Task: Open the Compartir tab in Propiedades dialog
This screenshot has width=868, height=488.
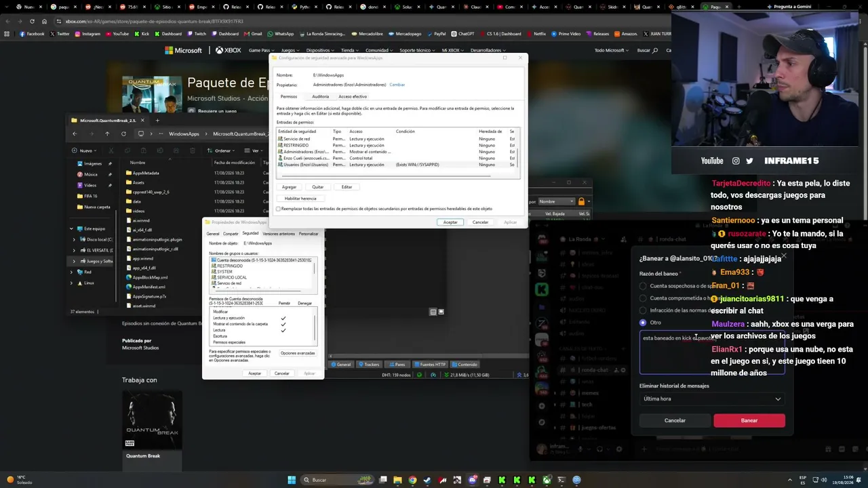Action: [231, 234]
